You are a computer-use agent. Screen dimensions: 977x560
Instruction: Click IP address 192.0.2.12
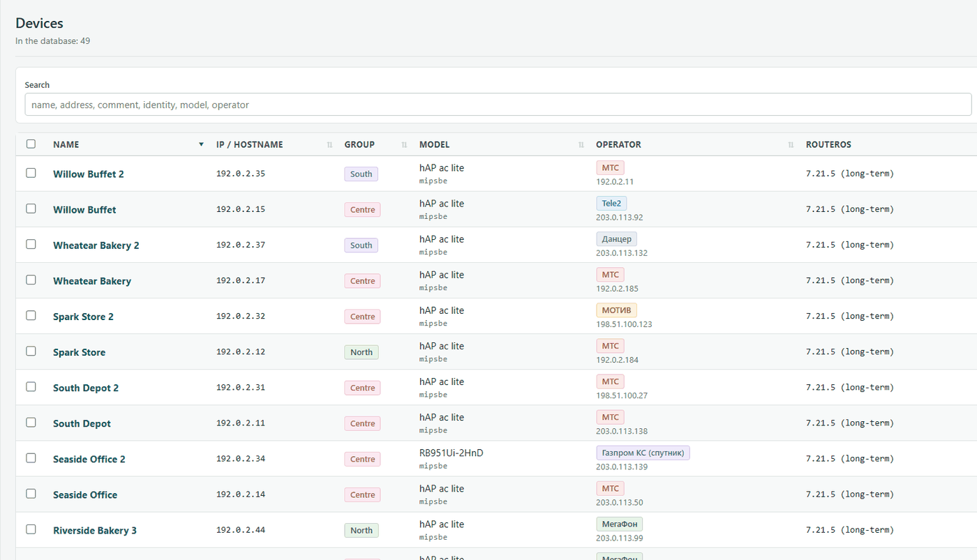coord(241,351)
